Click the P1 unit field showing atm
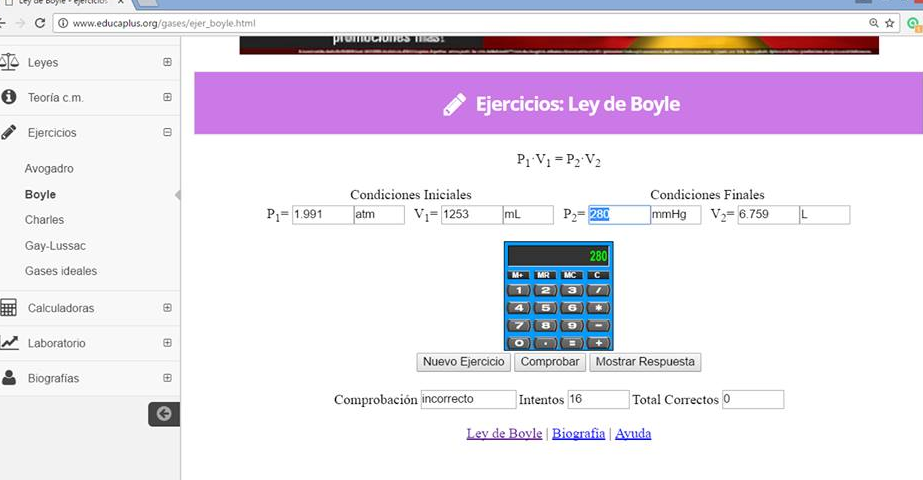 pos(379,214)
